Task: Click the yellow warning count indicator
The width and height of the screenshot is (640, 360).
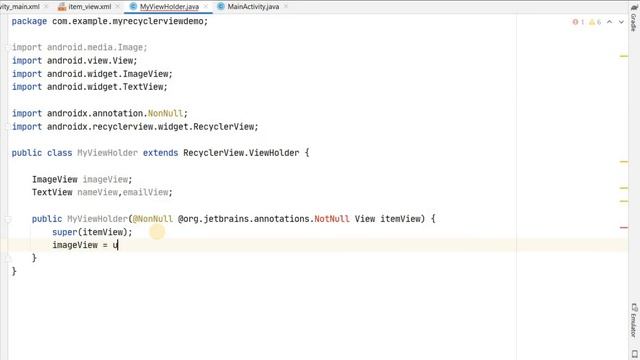Action: pos(595,22)
